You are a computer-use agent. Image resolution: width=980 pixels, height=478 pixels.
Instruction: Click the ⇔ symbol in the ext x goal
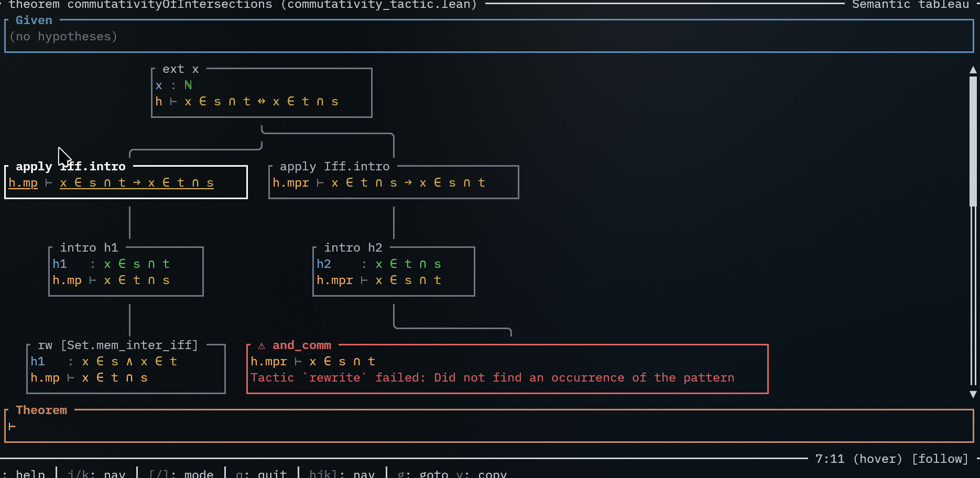click(x=262, y=102)
